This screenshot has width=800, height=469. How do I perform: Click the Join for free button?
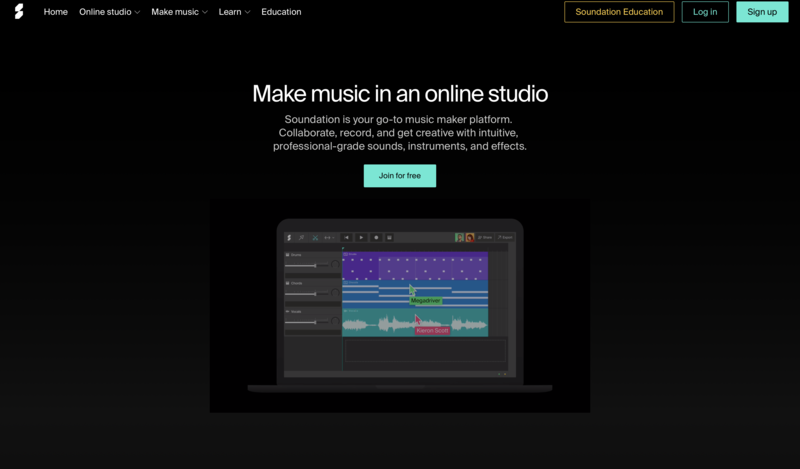[399, 176]
